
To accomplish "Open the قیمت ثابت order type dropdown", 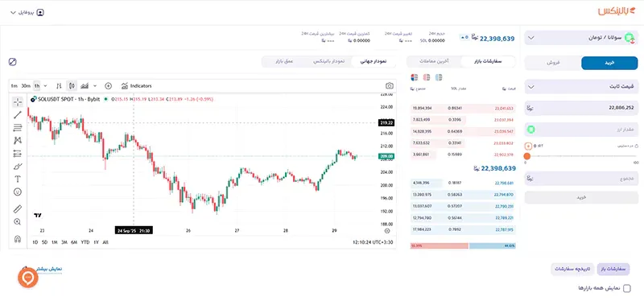I will 580,87.
